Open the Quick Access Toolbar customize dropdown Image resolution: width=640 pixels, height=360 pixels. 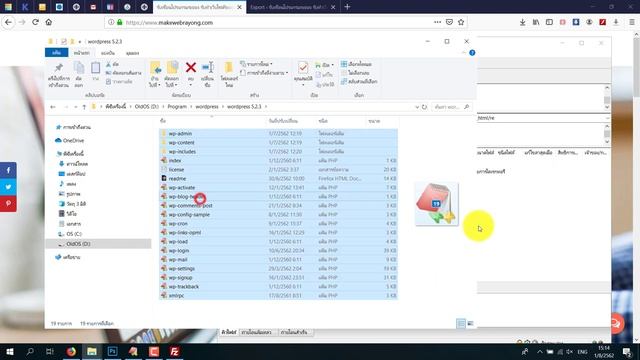[x=80, y=42]
